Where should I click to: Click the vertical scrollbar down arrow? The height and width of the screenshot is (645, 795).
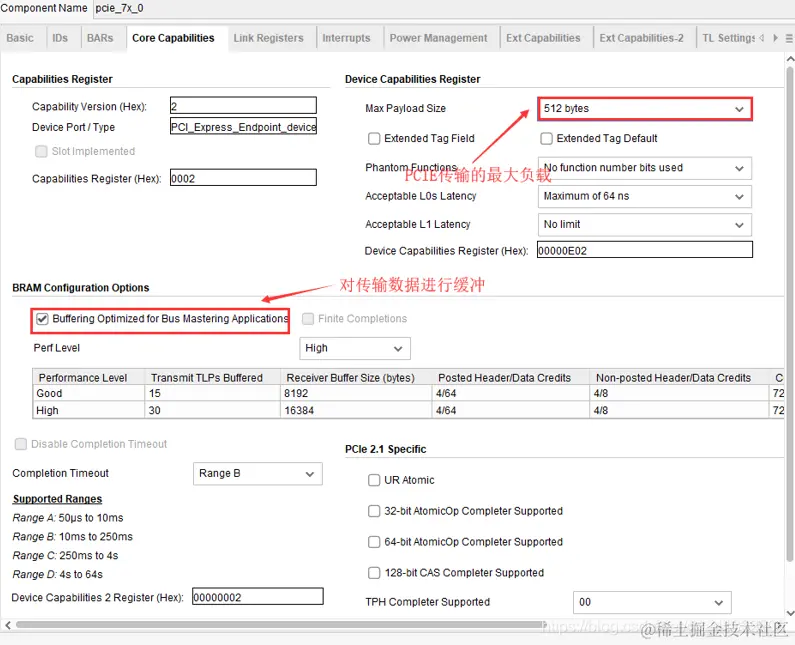(790, 613)
